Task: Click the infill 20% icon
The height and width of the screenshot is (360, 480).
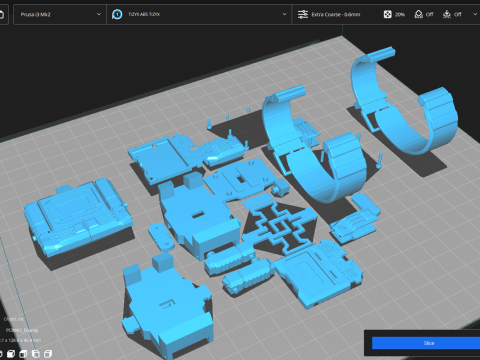Action: point(387,14)
